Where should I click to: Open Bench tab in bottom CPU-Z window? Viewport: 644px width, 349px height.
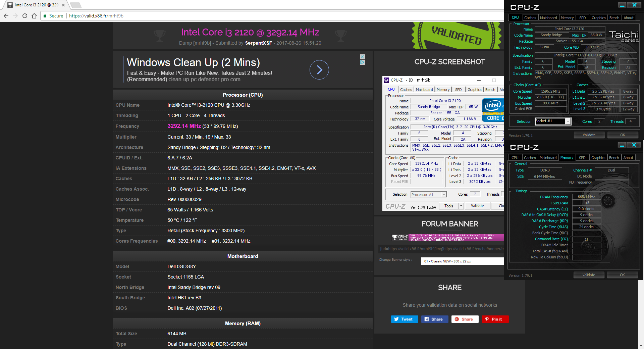click(x=614, y=158)
